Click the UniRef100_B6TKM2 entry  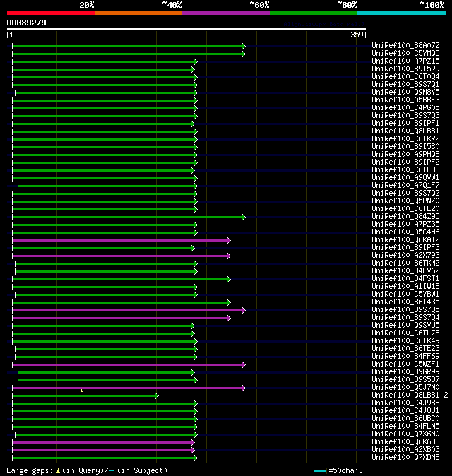coord(405,263)
